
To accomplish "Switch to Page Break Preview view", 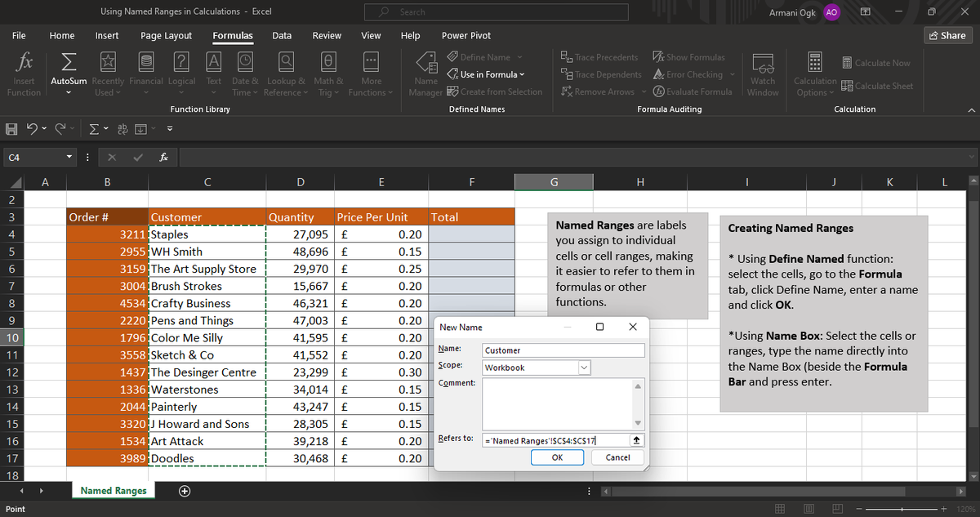I will tap(836, 509).
